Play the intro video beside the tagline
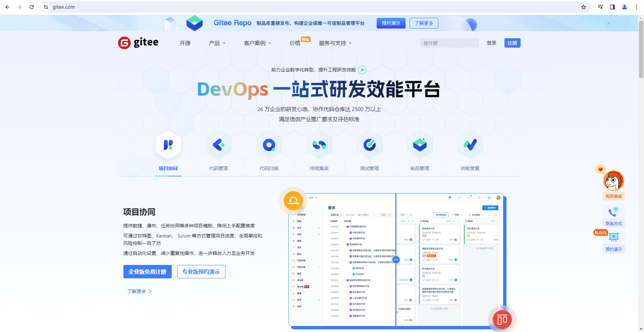 [x=362, y=70]
